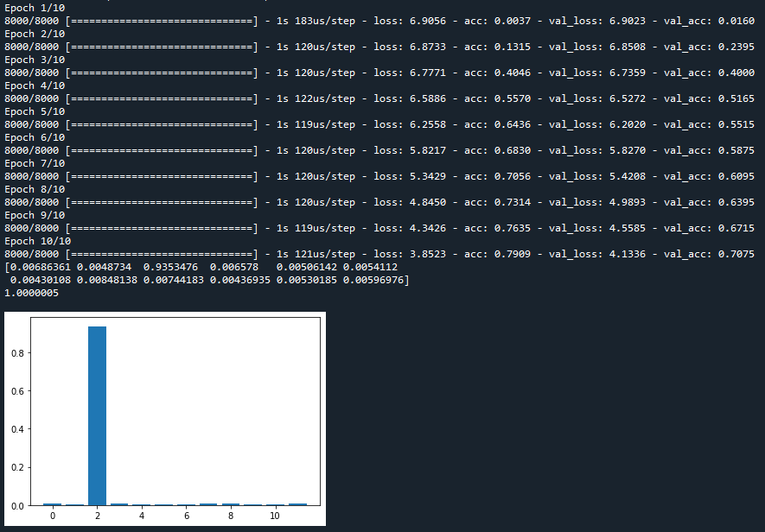Click loss value 4.8450
This screenshot has height=532, width=765.
[x=428, y=202]
